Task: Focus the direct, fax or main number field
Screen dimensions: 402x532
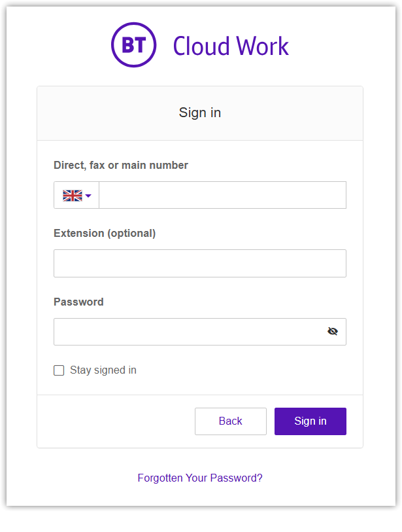Action: (x=222, y=195)
